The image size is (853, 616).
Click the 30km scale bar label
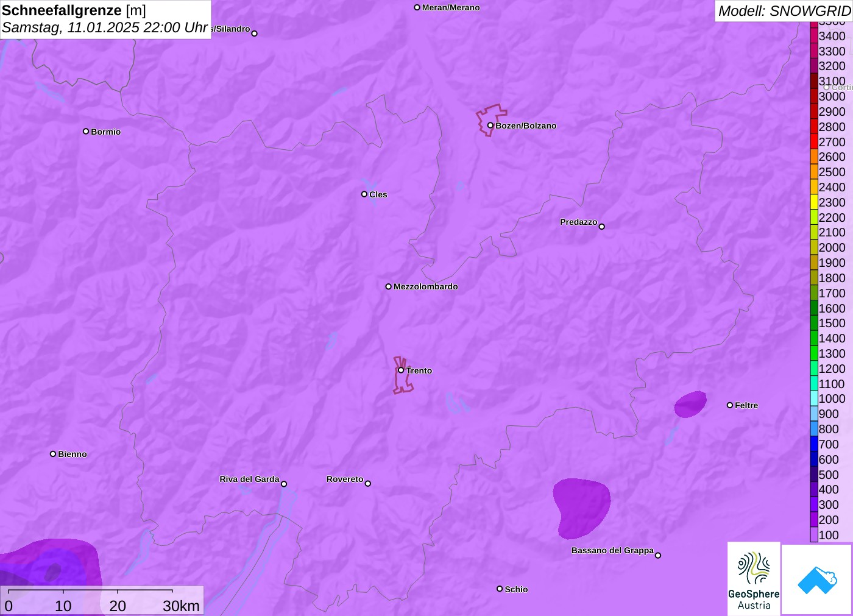click(x=181, y=606)
